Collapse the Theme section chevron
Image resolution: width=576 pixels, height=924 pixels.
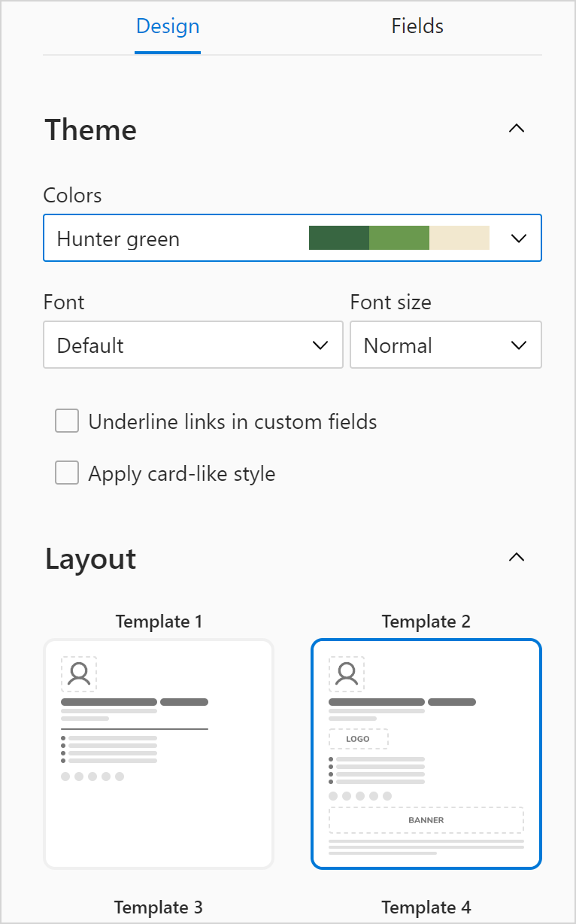pos(516,129)
